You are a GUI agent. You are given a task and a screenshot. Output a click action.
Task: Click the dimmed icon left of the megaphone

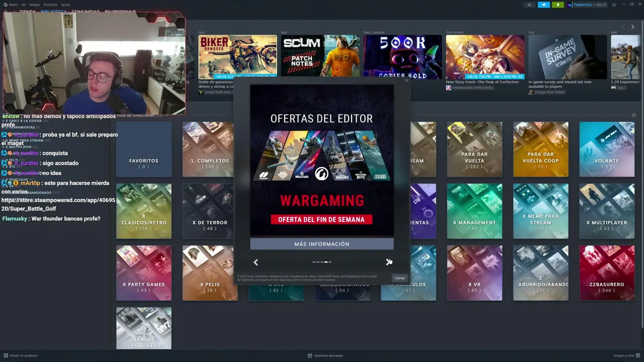(x=529, y=5)
